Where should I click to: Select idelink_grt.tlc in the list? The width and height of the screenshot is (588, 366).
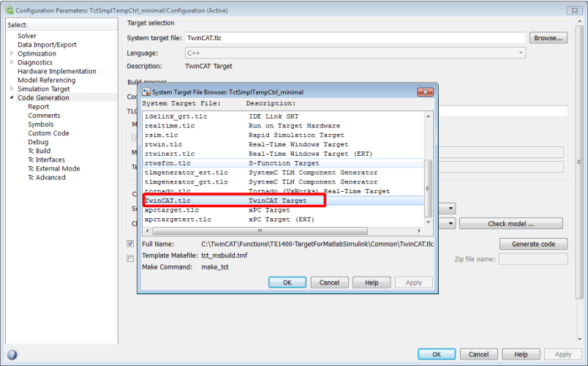click(284, 116)
